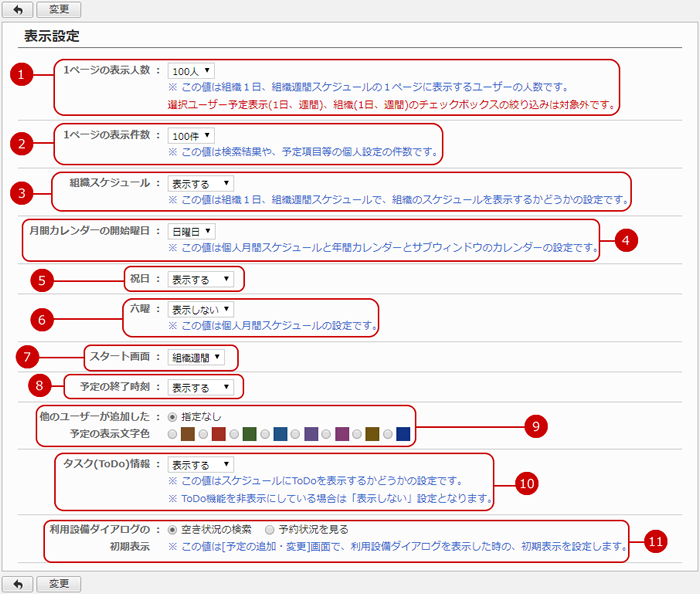Screen dimensions: 700x594
Task: Click the magenta color swatch
Action: [342, 434]
